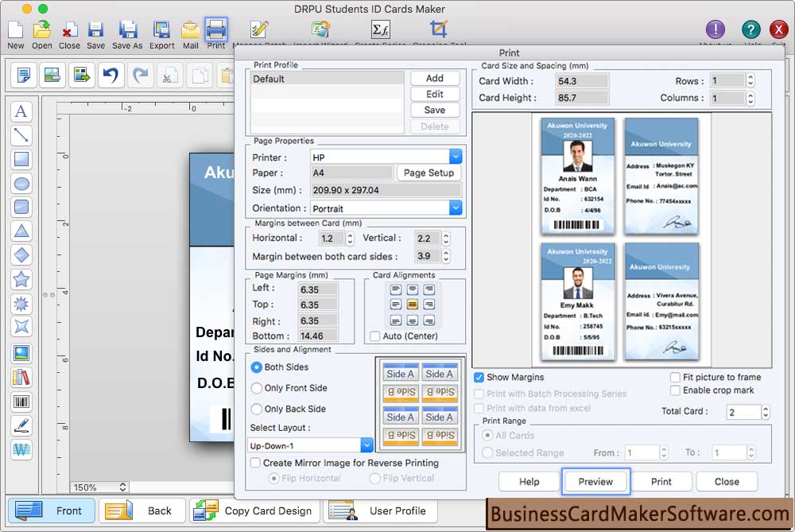Image resolution: width=795 pixels, height=532 pixels.
Task: Select the WordArt W tool icon
Action: pyautogui.click(x=21, y=450)
